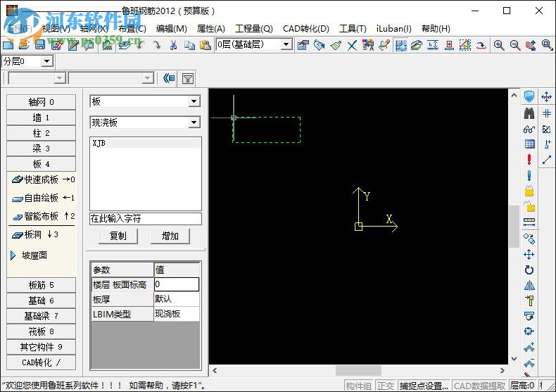The height and width of the screenshot is (392, 556).
Task: Open the 0层(基础层) floor dropdown
Action: pos(286,44)
